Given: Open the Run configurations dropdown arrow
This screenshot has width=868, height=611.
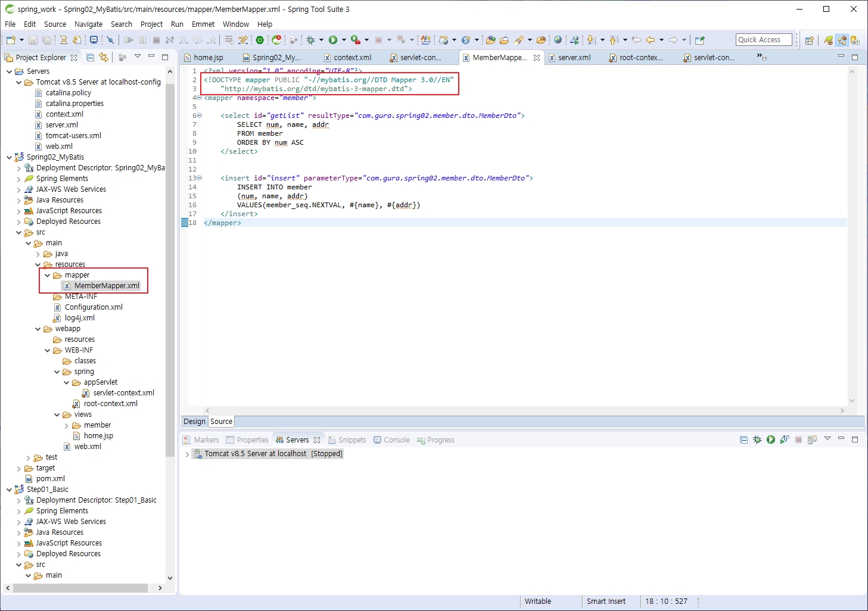Looking at the screenshot, I should (343, 40).
